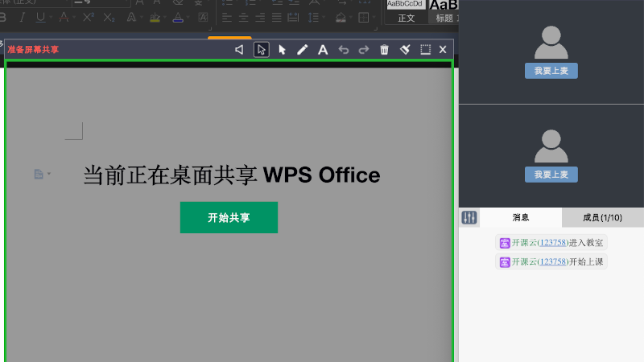
Task: Select the dashed rectangle region tool
Action: point(426,50)
